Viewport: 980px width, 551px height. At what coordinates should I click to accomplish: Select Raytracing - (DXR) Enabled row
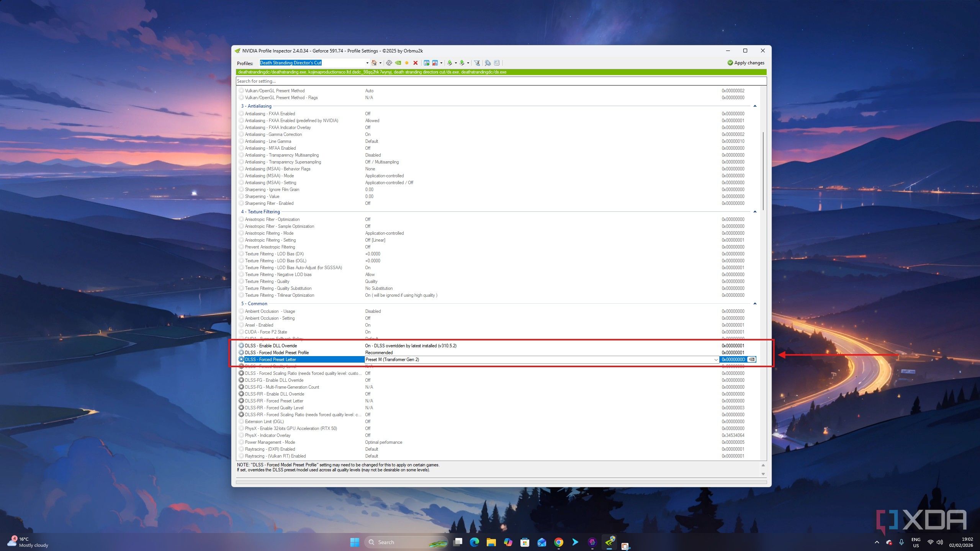pos(497,449)
